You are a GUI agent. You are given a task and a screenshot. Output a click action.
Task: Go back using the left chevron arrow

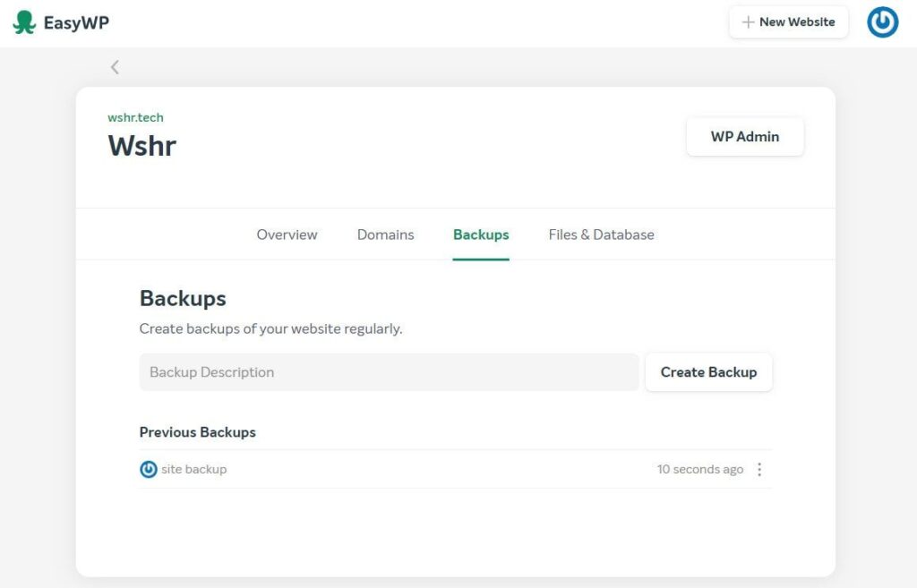[x=115, y=67]
